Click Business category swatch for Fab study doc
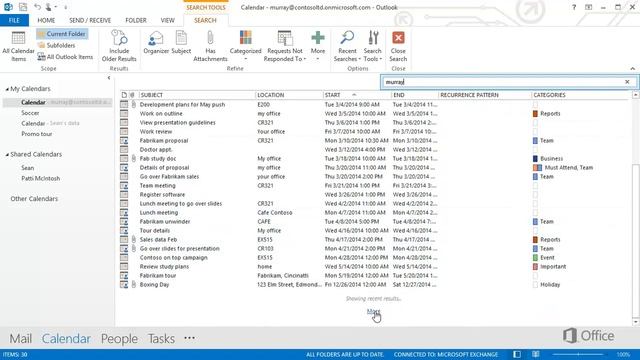The height and width of the screenshot is (360, 640). [x=535, y=158]
